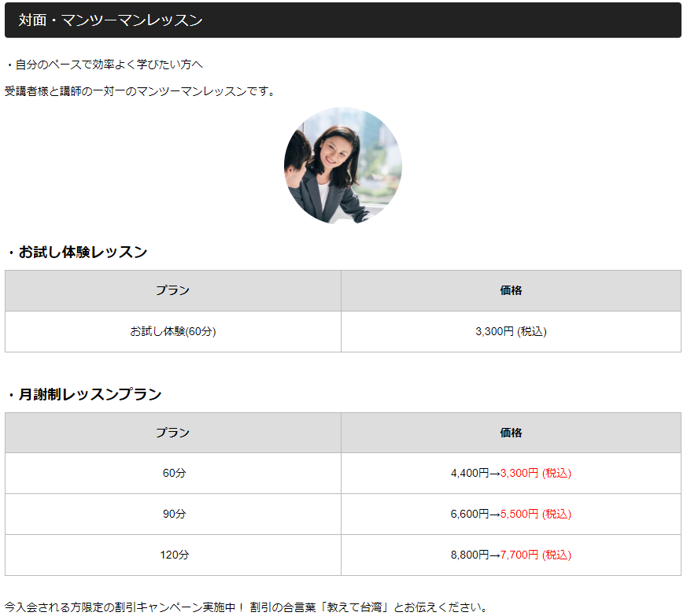Click the original 6,600円 price text

[469, 514]
